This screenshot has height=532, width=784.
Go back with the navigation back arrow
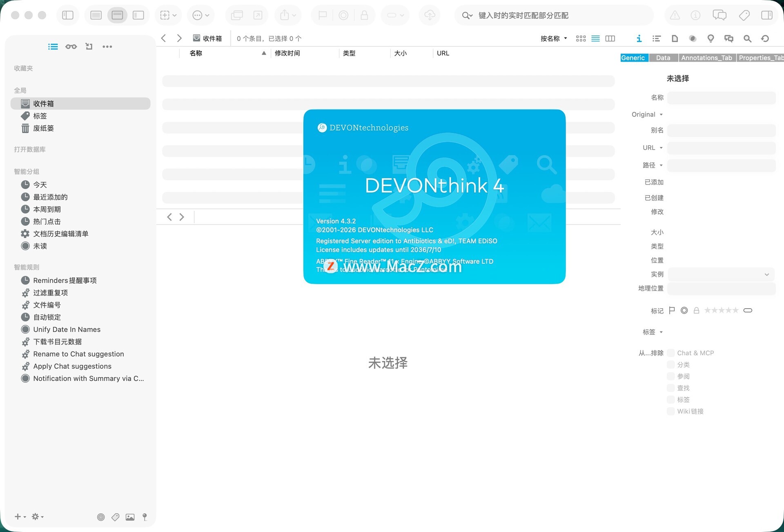point(163,38)
